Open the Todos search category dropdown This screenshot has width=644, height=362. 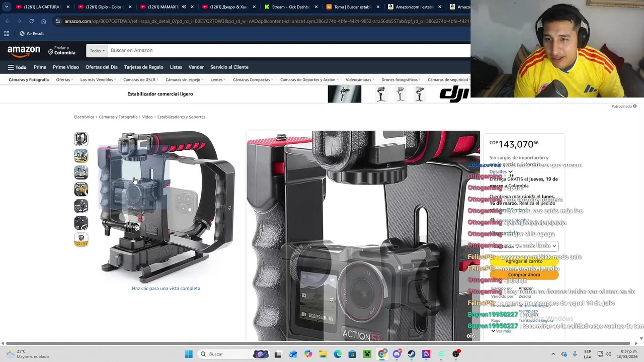[x=97, y=51]
